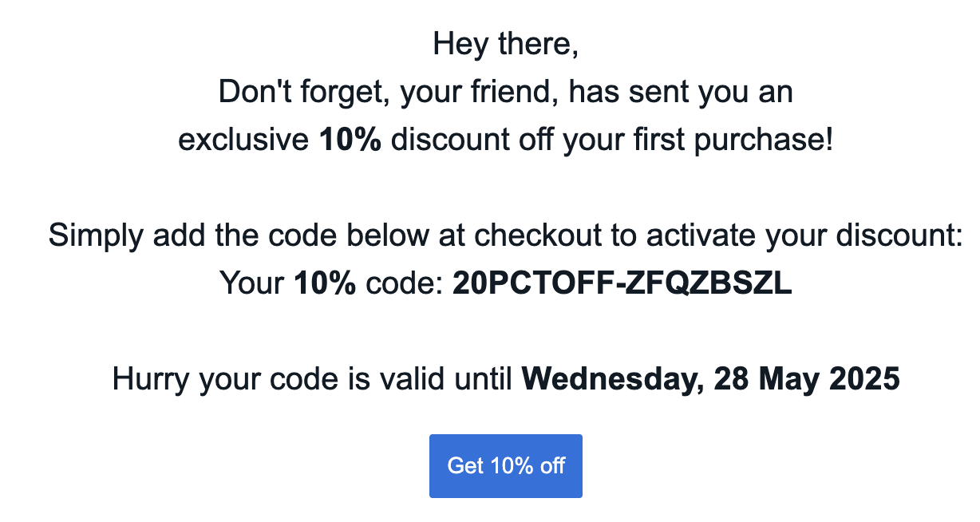Click the Hey there, greeting line
980x522 pixels.
coord(505,44)
